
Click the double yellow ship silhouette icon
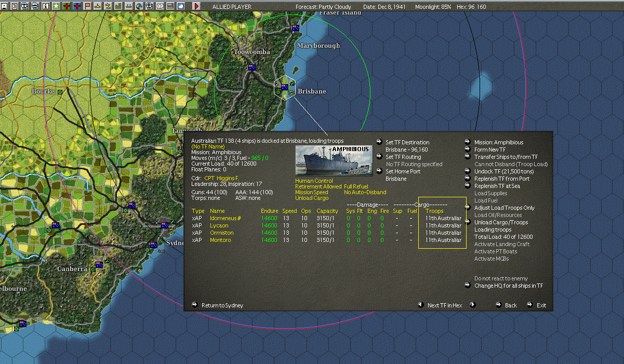pos(108,6)
